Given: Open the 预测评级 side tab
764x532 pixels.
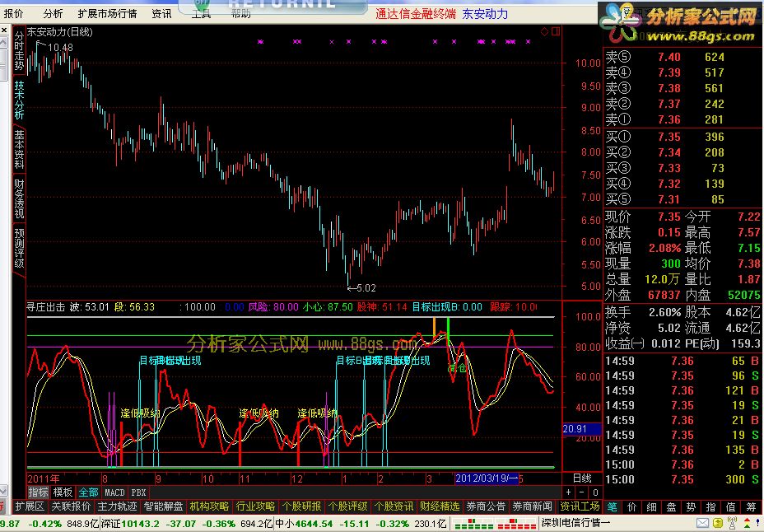Looking at the screenshot, I should click(18, 248).
